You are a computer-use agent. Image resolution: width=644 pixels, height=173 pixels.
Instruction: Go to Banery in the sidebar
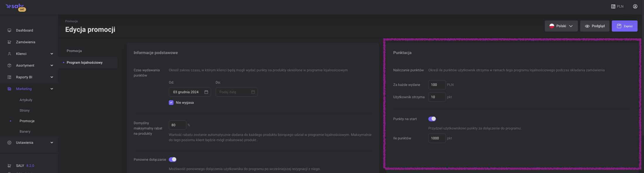[x=25, y=132]
